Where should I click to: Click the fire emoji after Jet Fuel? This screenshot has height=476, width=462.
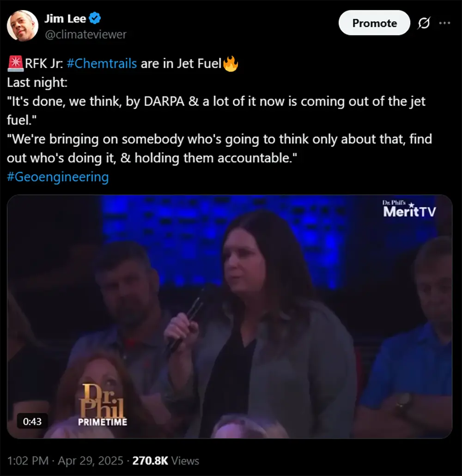click(x=231, y=63)
